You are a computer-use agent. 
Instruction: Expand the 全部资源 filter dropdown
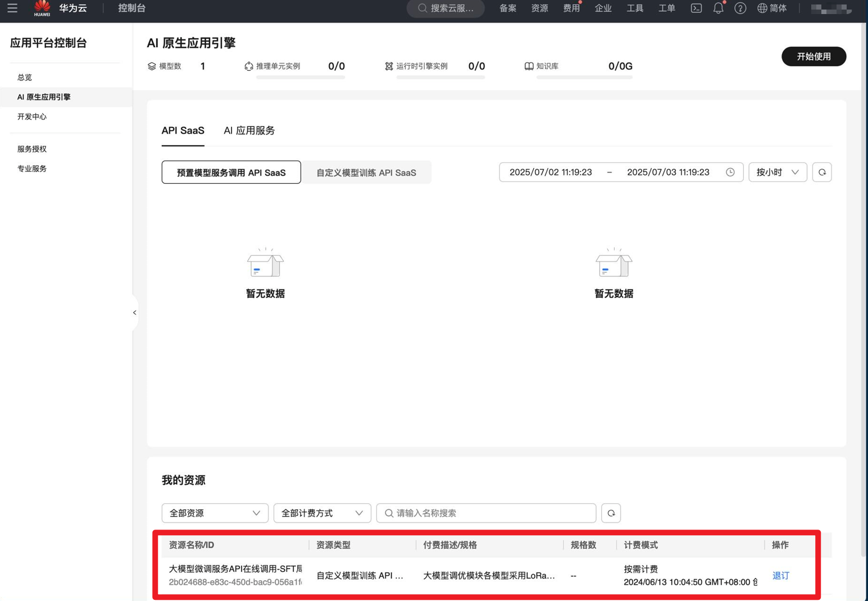pos(215,513)
